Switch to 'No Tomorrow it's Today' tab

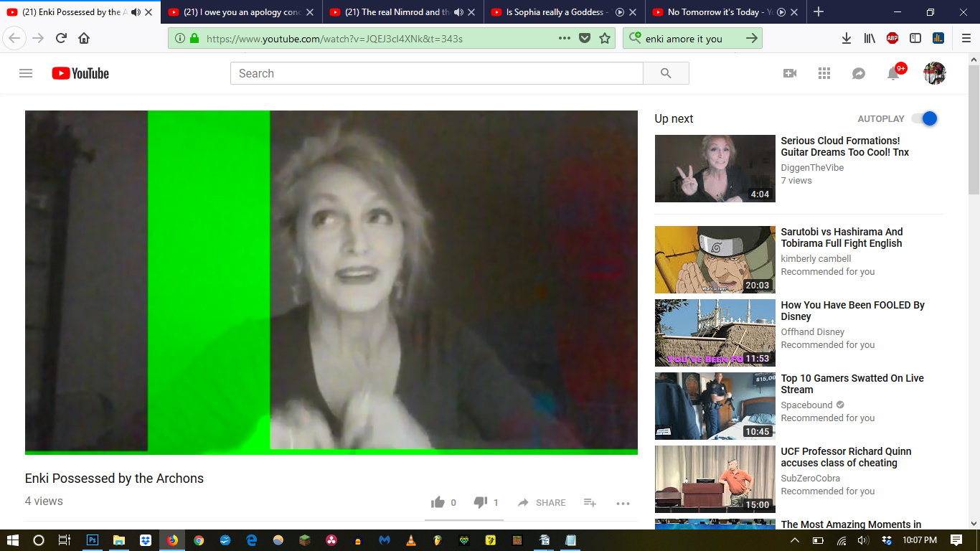pyautogui.click(x=726, y=12)
